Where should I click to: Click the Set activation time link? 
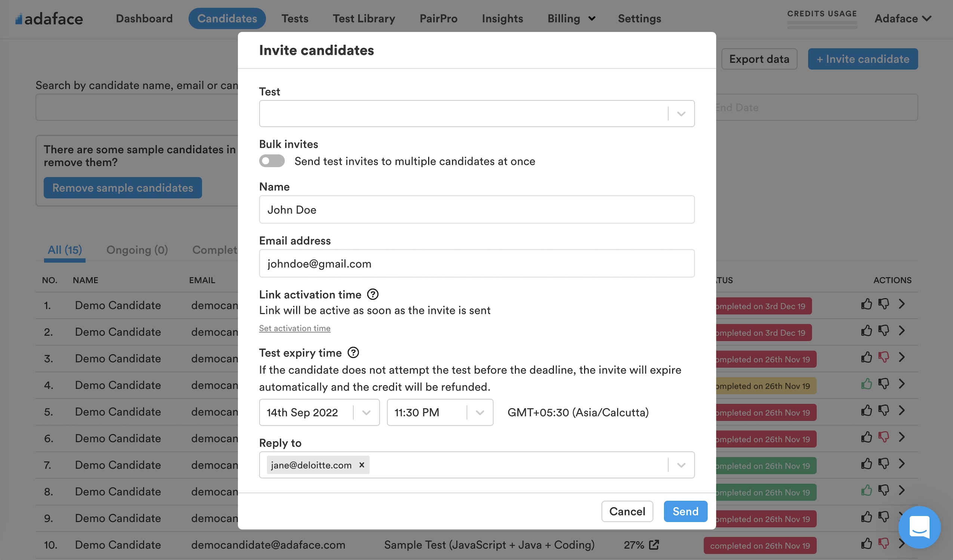tap(294, 328)
